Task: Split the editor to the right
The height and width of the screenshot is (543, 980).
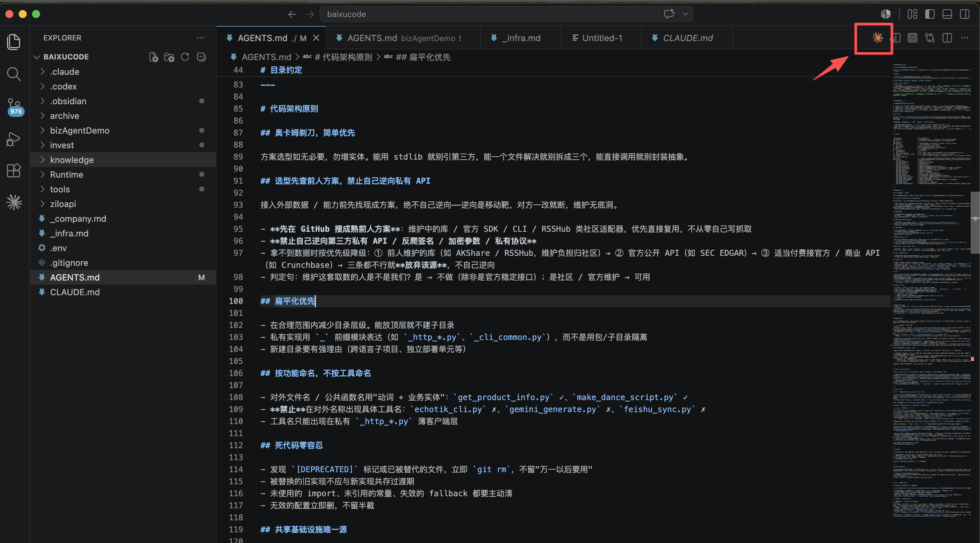Action: (947, 38)
